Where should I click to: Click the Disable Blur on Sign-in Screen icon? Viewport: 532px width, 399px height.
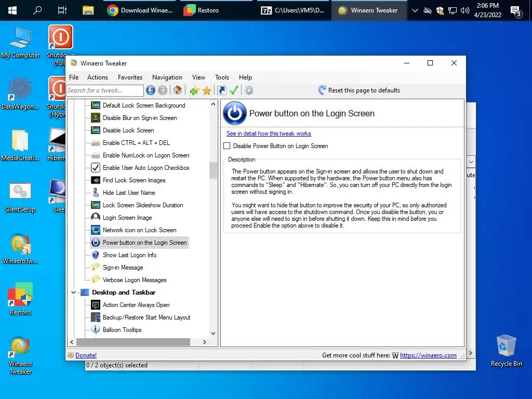click(96, 118)
